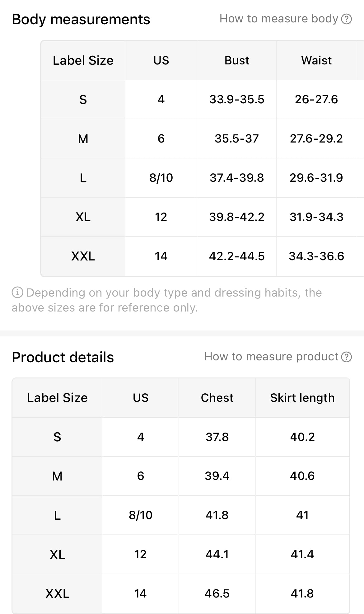Screen dimensions: 364x614
Task: Select the Bust column header
Action: (x=237, y=60)
